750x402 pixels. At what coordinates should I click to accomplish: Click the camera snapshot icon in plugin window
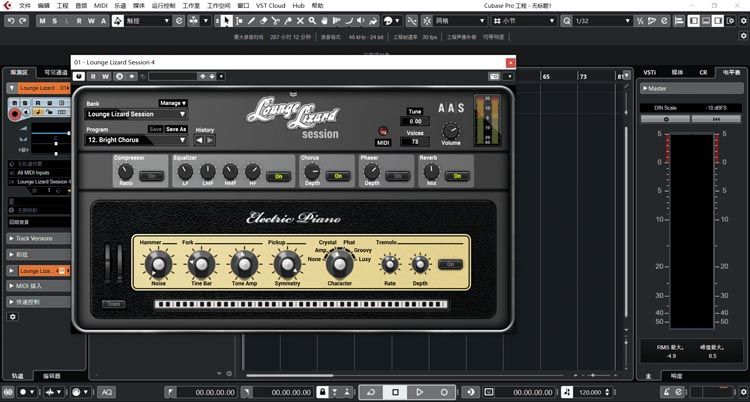point(495,77)
